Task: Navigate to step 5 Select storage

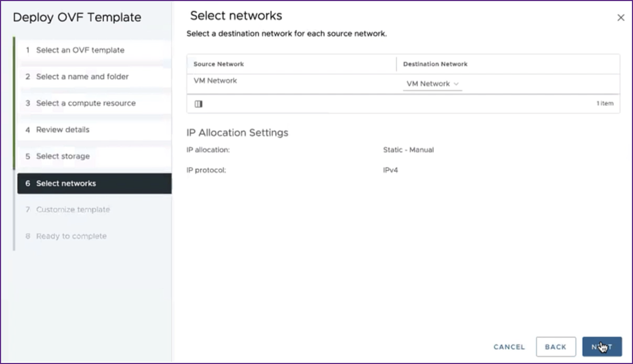Action: pyautogui.click(x=62, y=156)
